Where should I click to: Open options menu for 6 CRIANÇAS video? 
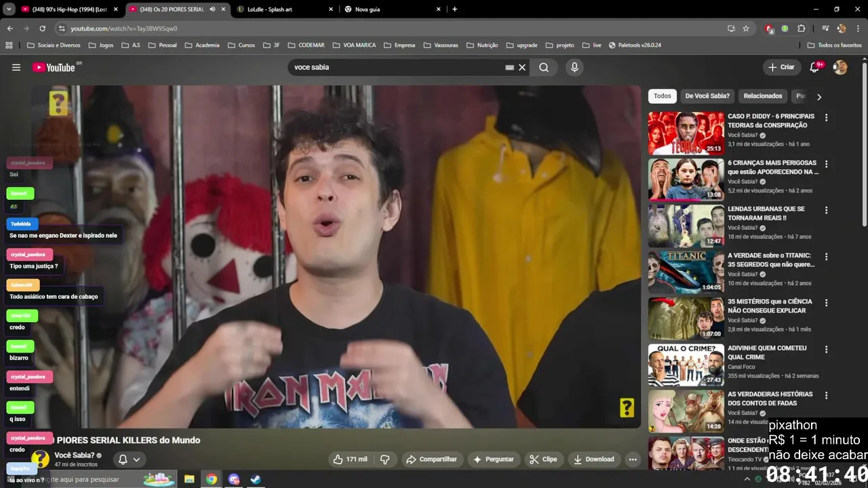tap(826, 163)
